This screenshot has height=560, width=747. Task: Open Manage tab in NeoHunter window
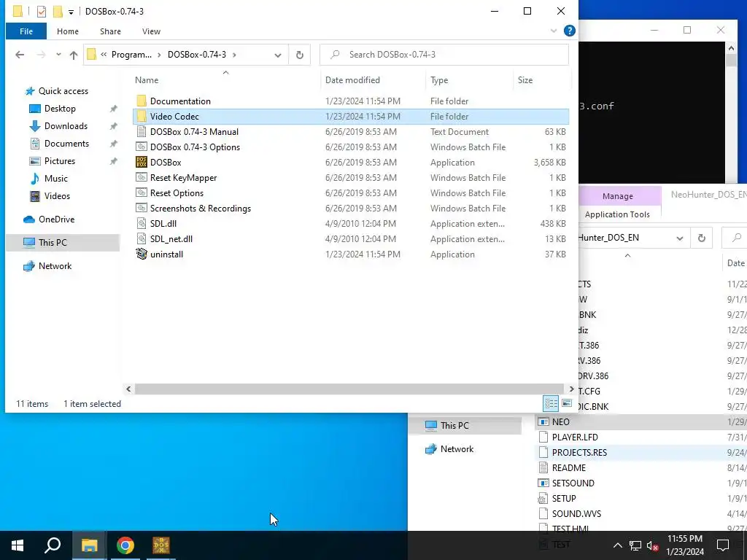click(x=617, y=195)
